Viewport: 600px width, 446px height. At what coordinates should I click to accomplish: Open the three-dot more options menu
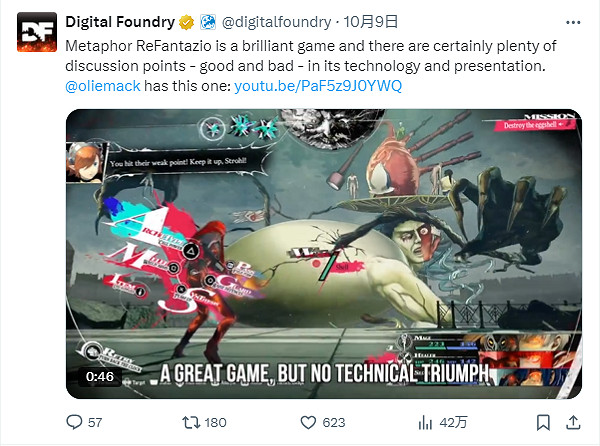pos(573,23)
